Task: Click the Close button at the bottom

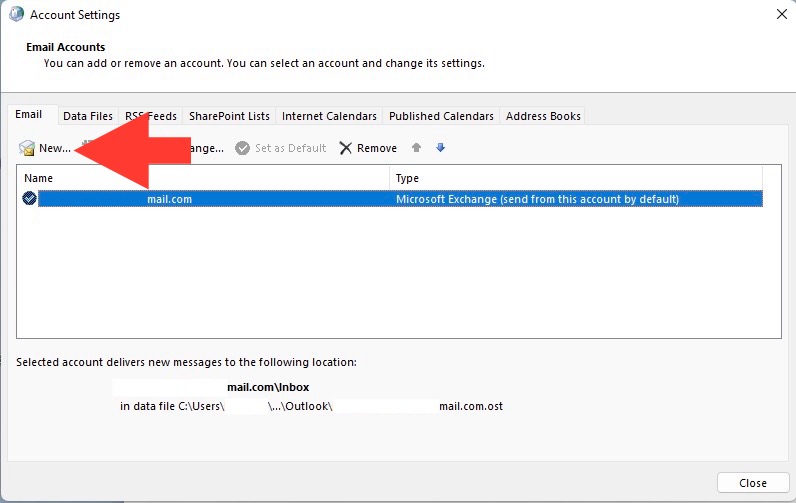Action: pos(752,483)
